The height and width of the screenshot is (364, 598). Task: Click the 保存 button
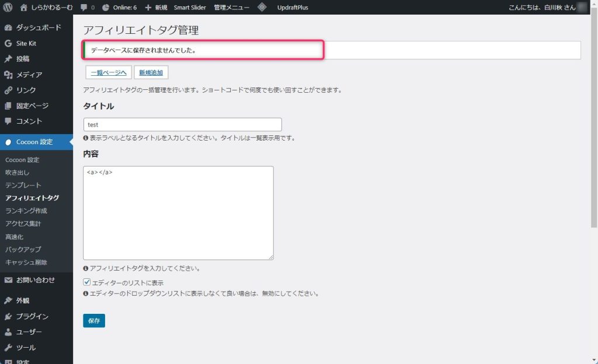pos(94,320)
